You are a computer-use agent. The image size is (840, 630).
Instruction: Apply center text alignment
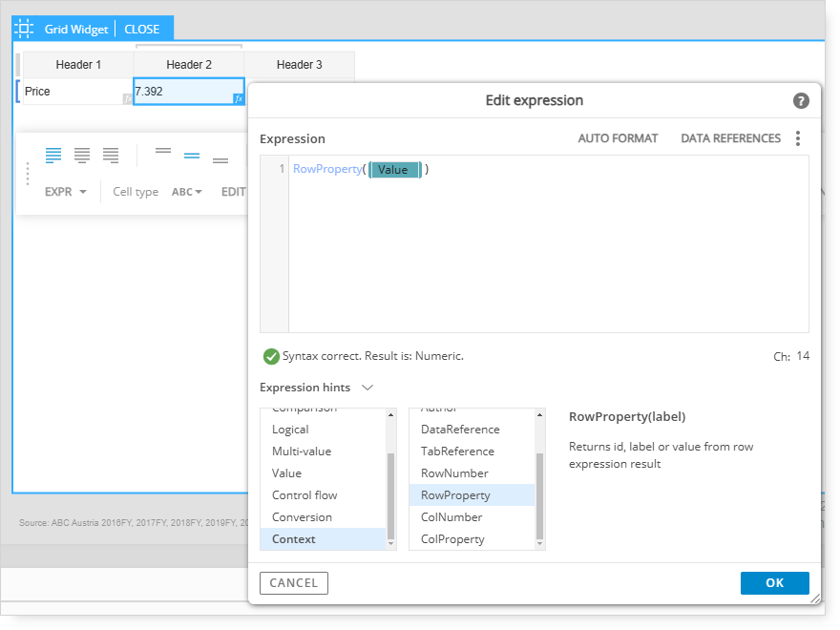pyautogui.click(x=82, y=155)
